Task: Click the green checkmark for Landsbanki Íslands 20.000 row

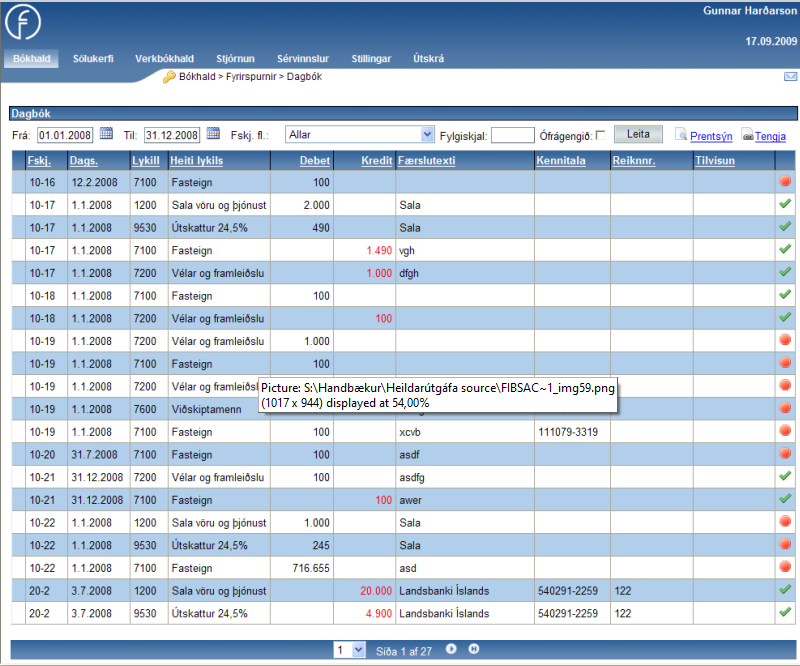Action: pyautogui.click(x=785, y=590)
